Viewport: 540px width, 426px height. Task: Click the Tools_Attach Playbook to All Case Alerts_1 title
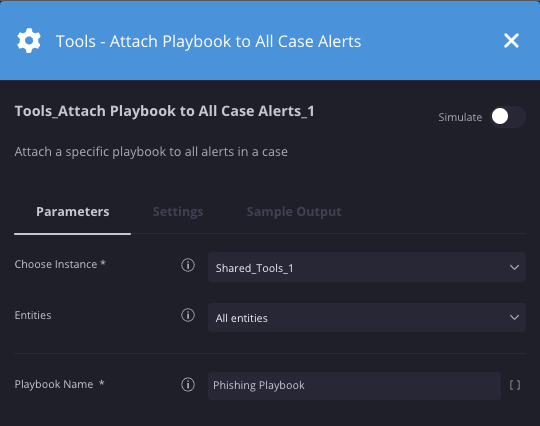(x=164, y=111)
